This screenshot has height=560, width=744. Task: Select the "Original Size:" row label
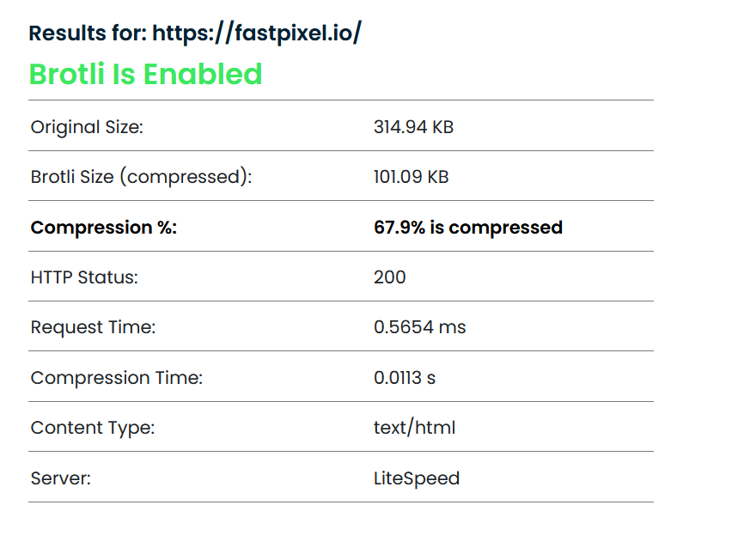(x=87, y=127)
